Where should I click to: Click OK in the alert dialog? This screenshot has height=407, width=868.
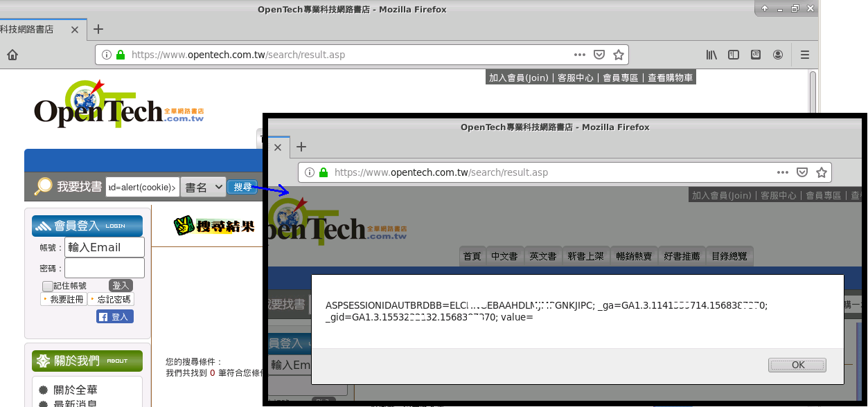tap(797, 365)
